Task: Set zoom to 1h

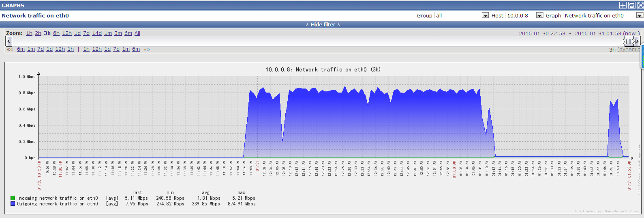Action: click(x=29, y=33)
